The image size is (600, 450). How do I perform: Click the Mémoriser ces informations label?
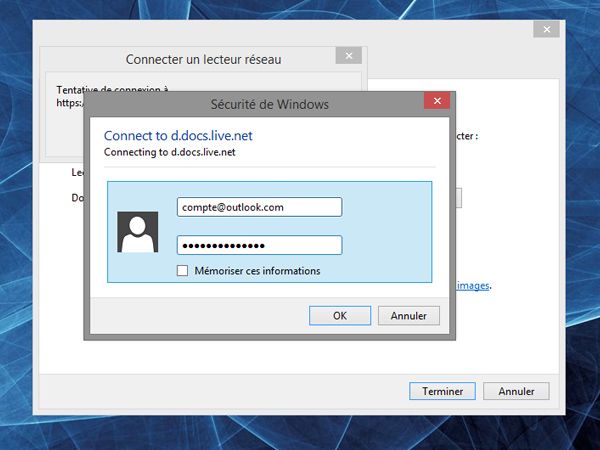pos(257,271)
